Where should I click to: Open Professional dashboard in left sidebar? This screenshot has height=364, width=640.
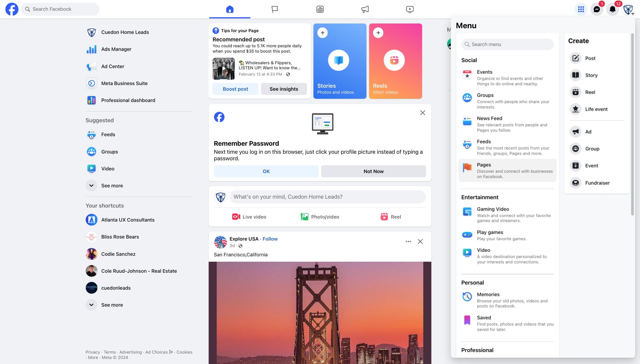pyautogui.click(x=139, y=100)
